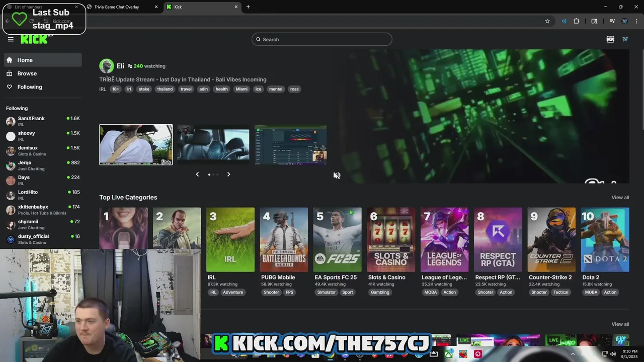The width and height of the screenshot is (644, 362).
Task: Open shoovy followed channel
Action: 43,136
